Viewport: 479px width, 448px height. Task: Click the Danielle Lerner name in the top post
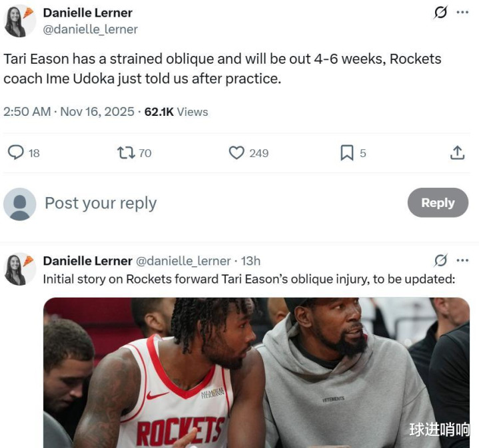click(x=88, y=13)
